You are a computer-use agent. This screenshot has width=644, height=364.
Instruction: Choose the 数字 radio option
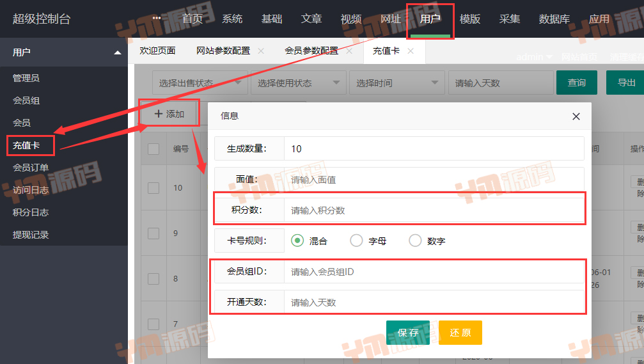[415, 241]
